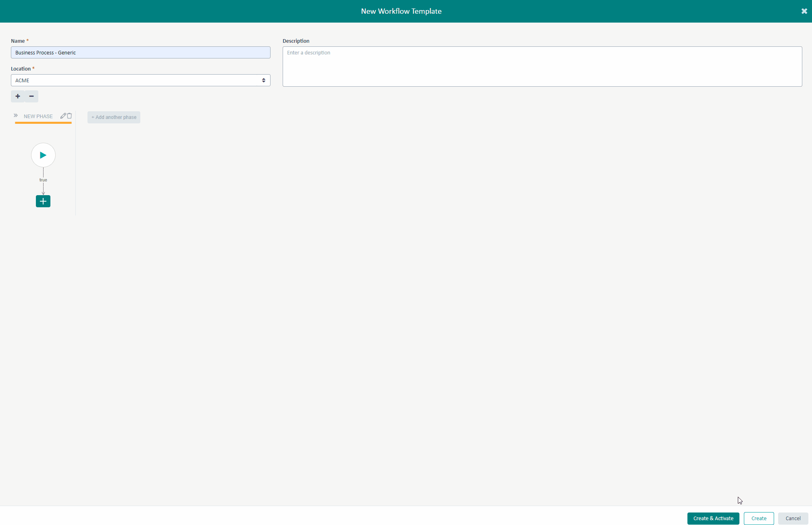
Task: Zoom out with the minus button
Action: pos(31,96)
